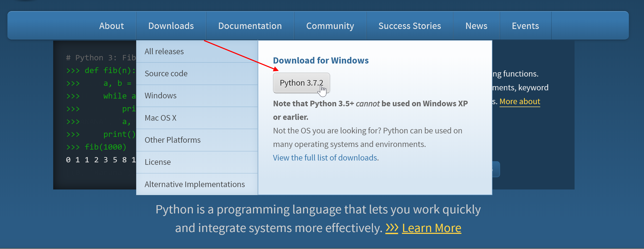Click the 'Not the OS you are looking for?' text
Viewport: 644px width, 249px height.
327,131
